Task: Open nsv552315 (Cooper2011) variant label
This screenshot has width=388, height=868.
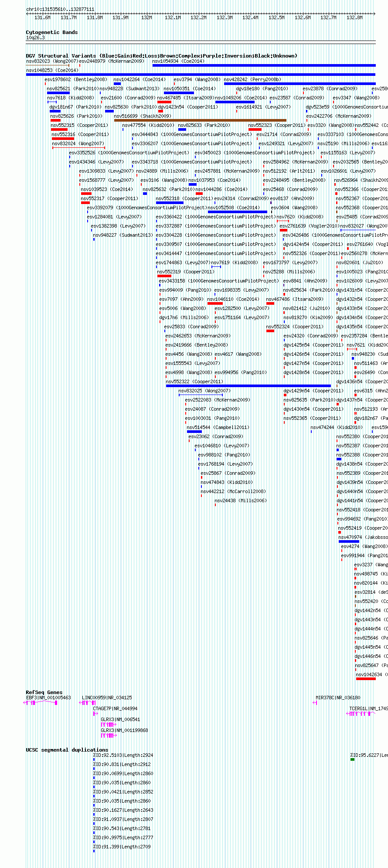Action: (x=79, y=125)
